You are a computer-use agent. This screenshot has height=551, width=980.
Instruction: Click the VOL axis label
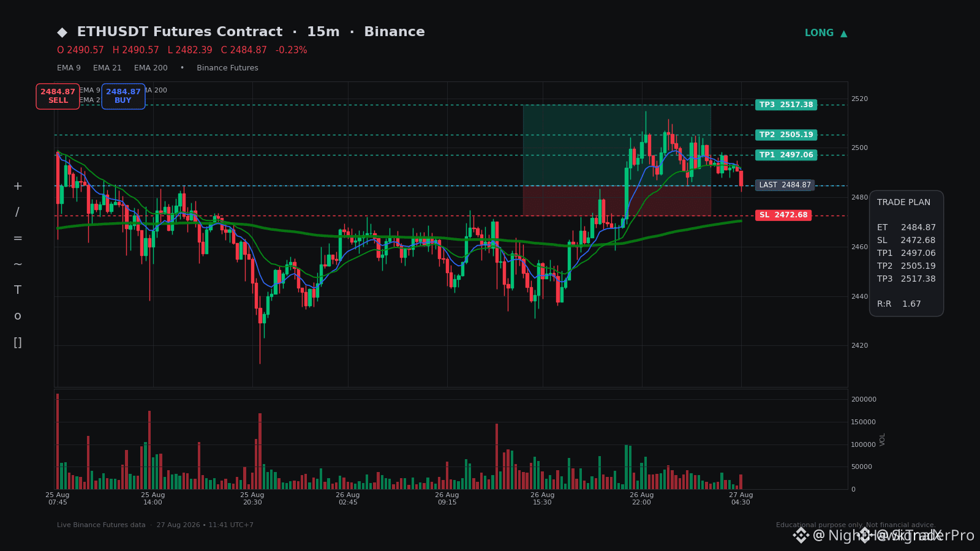click(883, 439)
